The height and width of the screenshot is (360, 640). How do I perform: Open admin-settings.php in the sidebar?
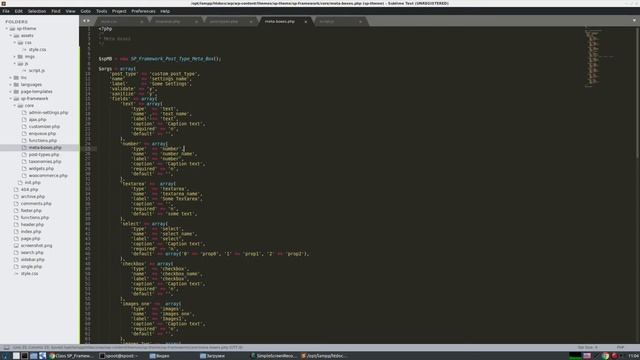pyautogui.click(x=48, y=112)
